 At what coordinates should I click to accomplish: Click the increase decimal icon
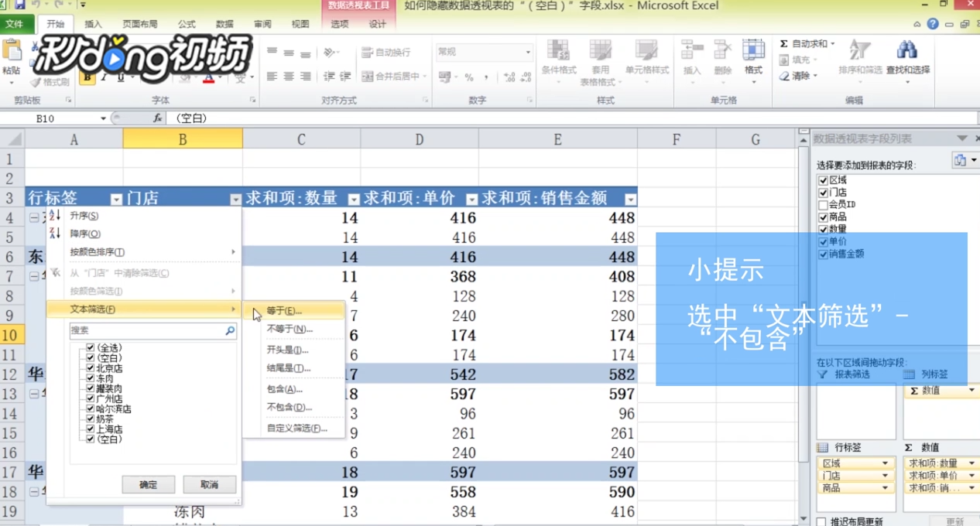tap(509, 77)
